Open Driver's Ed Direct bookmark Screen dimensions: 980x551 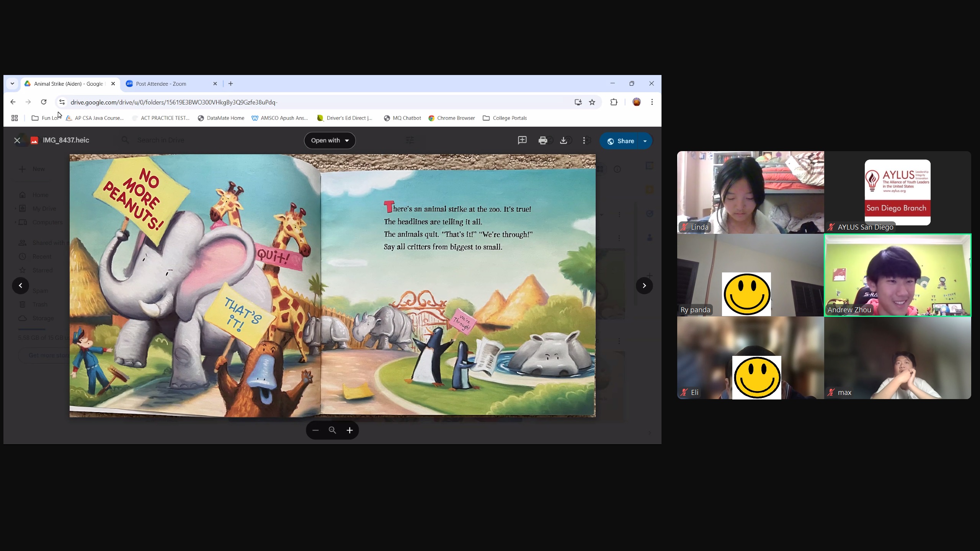point(345,118)
